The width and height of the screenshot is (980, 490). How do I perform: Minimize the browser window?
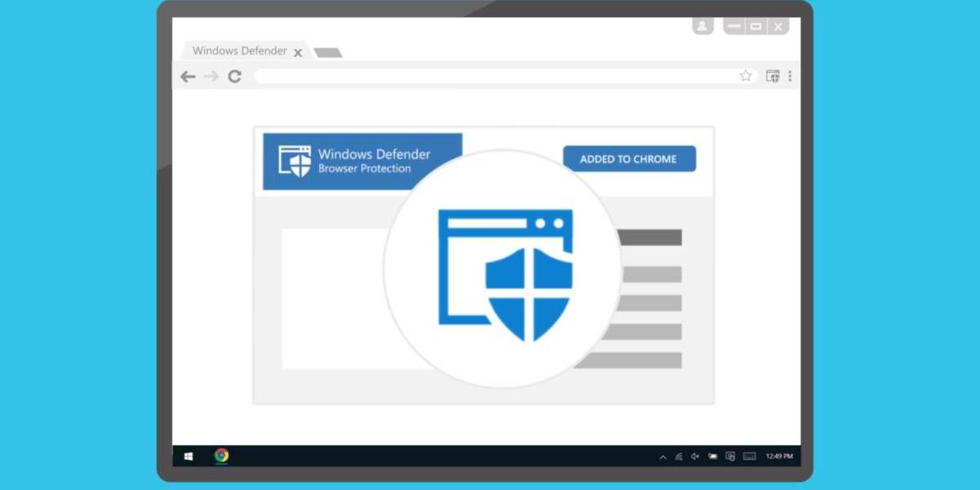(734, 26)
